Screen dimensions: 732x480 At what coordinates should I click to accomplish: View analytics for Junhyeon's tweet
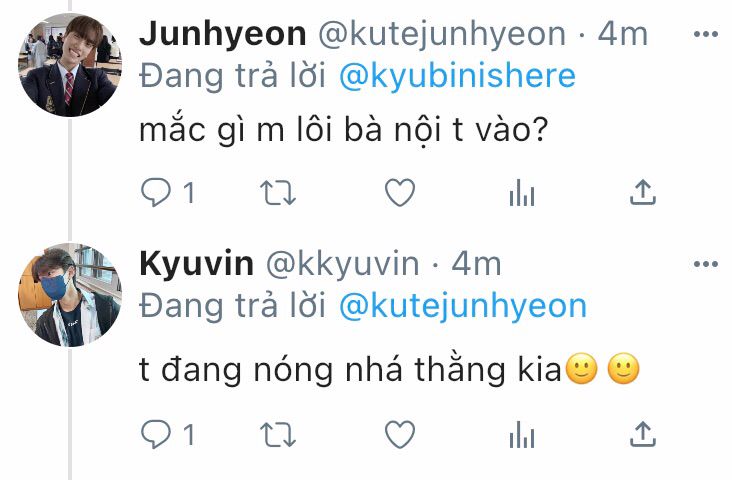(x=522, y=192)
